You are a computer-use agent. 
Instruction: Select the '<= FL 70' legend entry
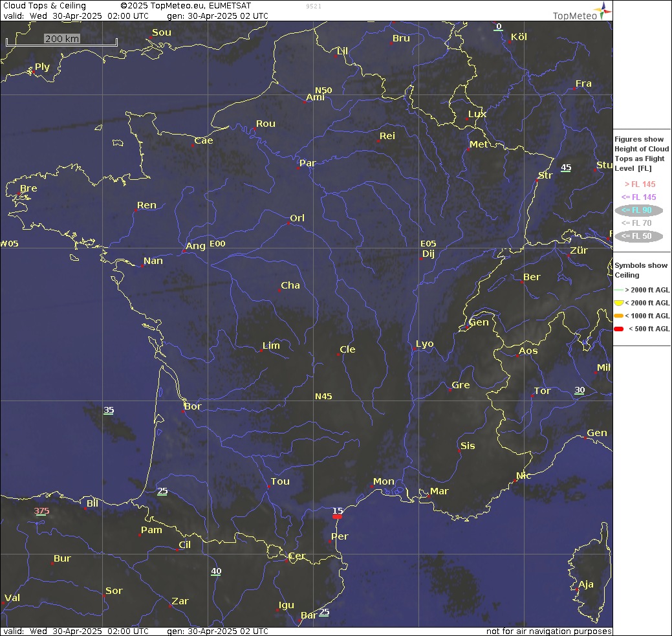point(636,223)
